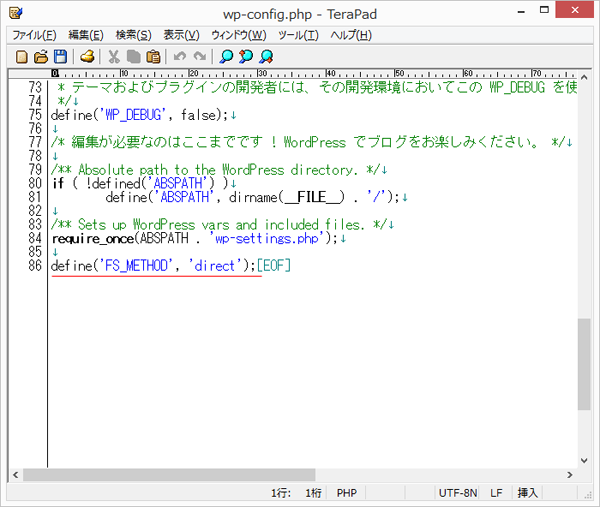The image size is (600, 507).
Task: Maximize the TeraPad window
Action: pyautogui.click(x=544, y=10)
